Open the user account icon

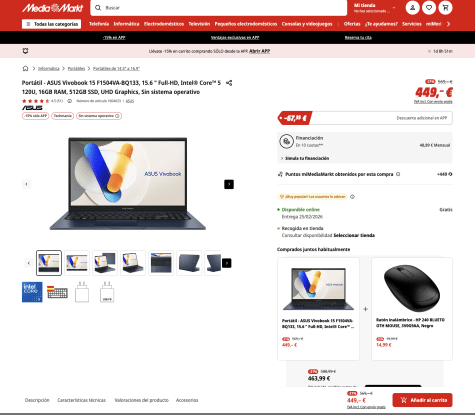click(412, 8)
